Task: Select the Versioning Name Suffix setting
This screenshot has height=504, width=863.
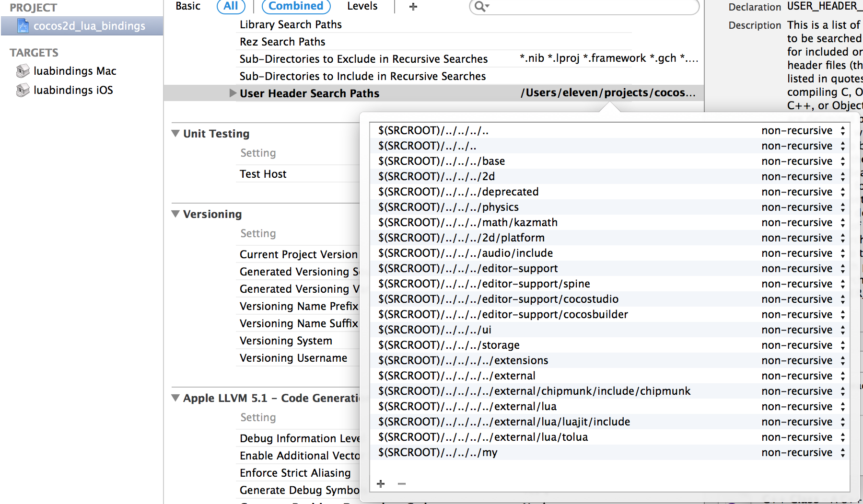Action: pyautogui.click(x=299, y=323)
